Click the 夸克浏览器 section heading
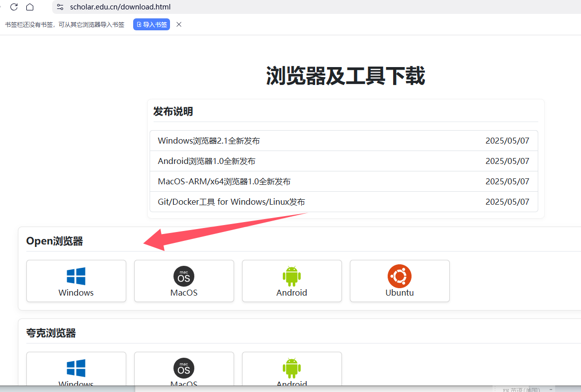This screenshot has width=581, height=392. [51, 333]
